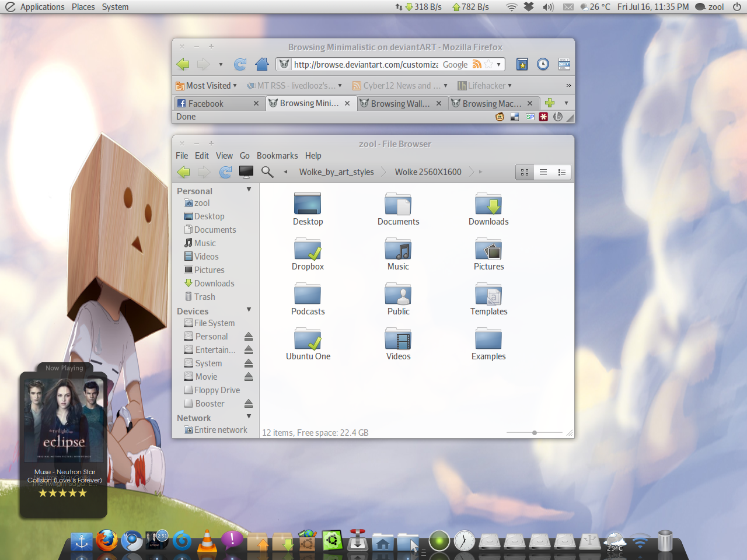This screenshot has height=560, width=747.
Task: Click Firefox home icon
Action: coord(262,64)
